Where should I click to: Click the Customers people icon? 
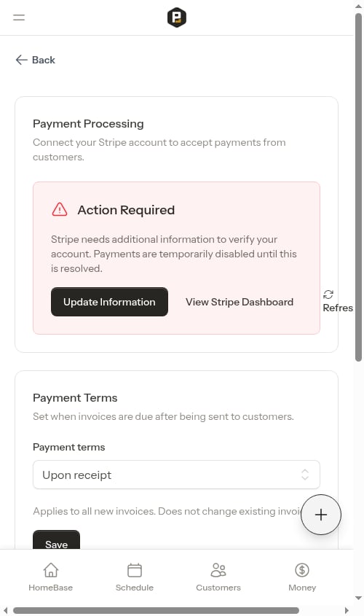click(x=218, y=569)
